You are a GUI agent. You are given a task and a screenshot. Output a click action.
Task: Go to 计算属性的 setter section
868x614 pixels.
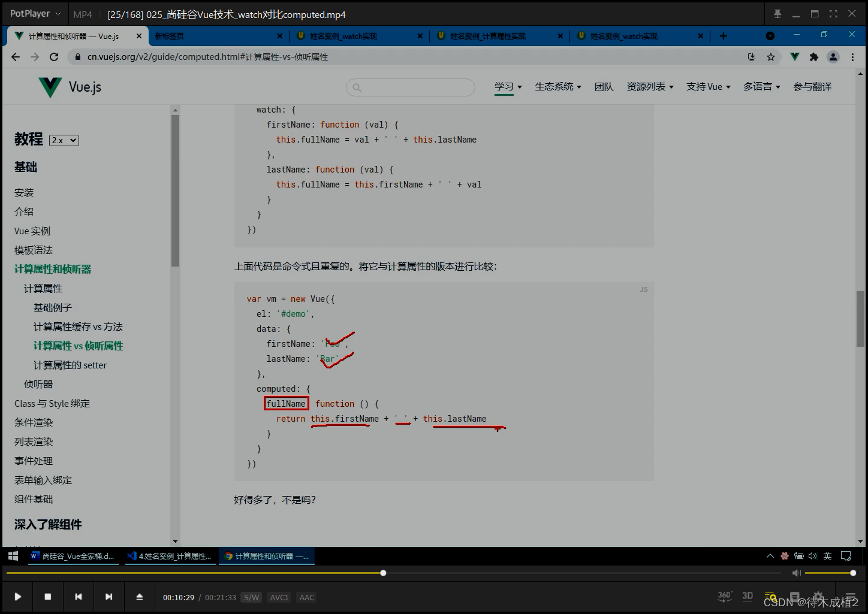(70, 365)
